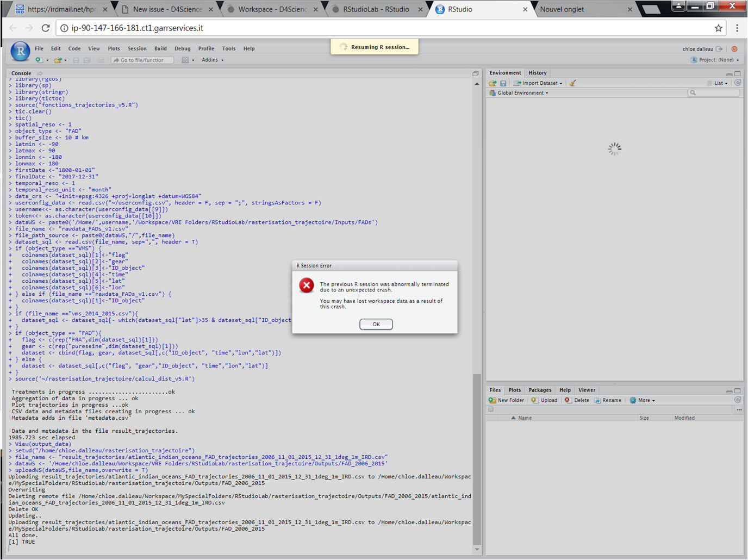Refresh the Files pane listing

point(738,400)
